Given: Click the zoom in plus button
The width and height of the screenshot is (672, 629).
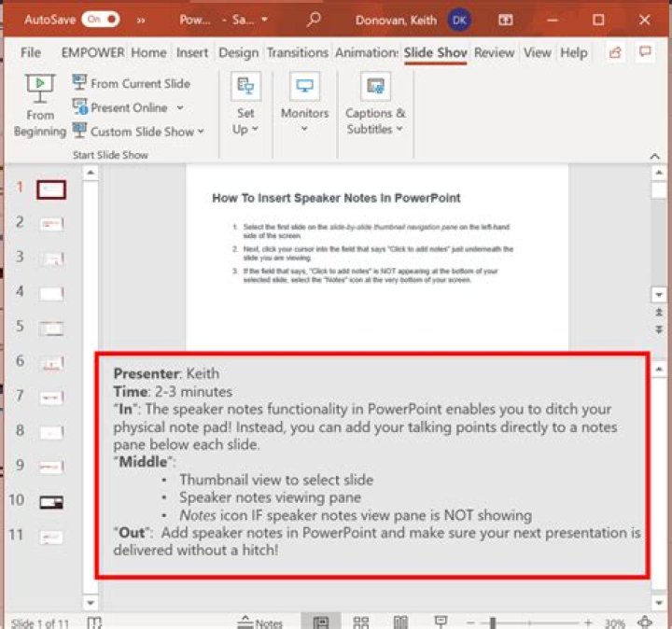Looking at the screenshot, I should pos(588,622).
